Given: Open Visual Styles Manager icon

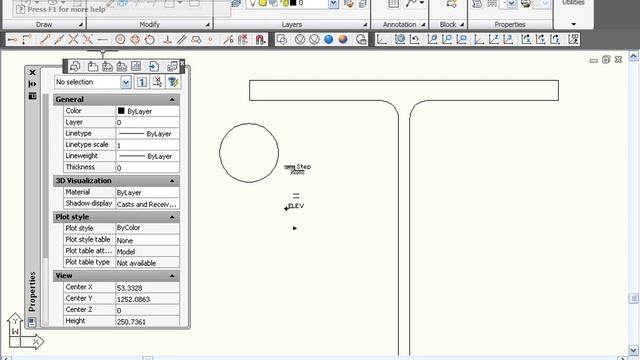Looking at the screenshot, I should pyautogui.click(x=361, y=40).
